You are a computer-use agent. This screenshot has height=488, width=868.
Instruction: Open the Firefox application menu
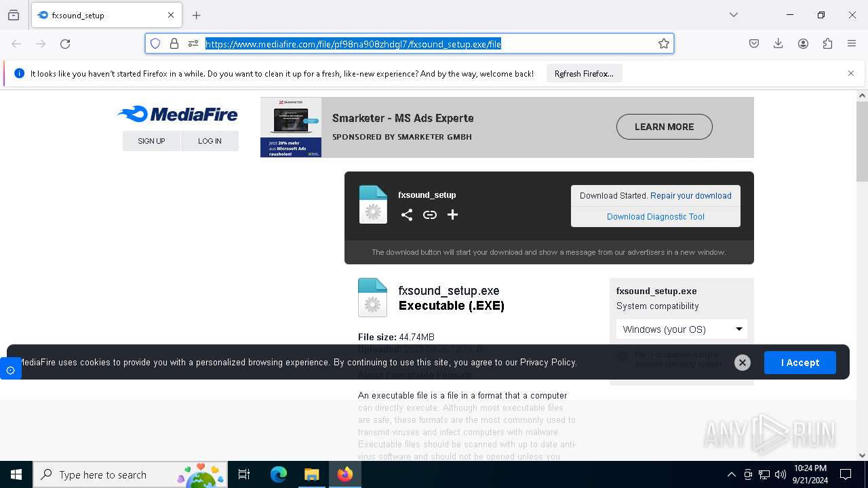(852, 43)
